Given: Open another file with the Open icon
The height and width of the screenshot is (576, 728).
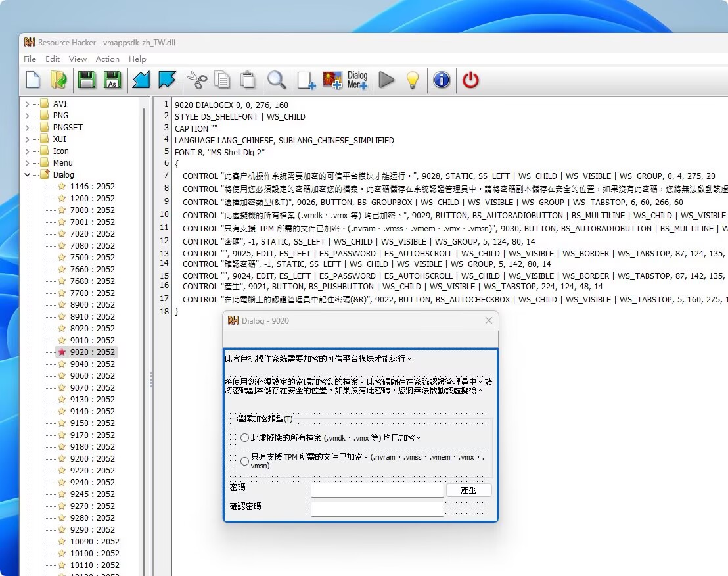Looking at the screenshot, I should [x=59, y=80].
